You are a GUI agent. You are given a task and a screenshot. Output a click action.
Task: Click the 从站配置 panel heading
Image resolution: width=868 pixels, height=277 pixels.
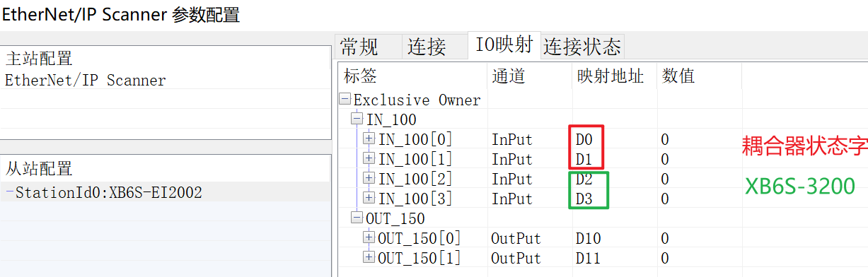tap(39, 169)
